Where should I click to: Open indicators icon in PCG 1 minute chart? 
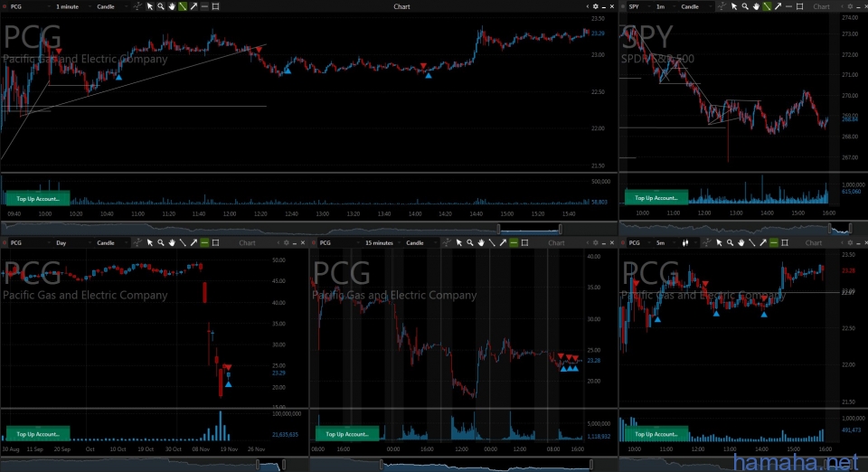click(x=137, y=6)
